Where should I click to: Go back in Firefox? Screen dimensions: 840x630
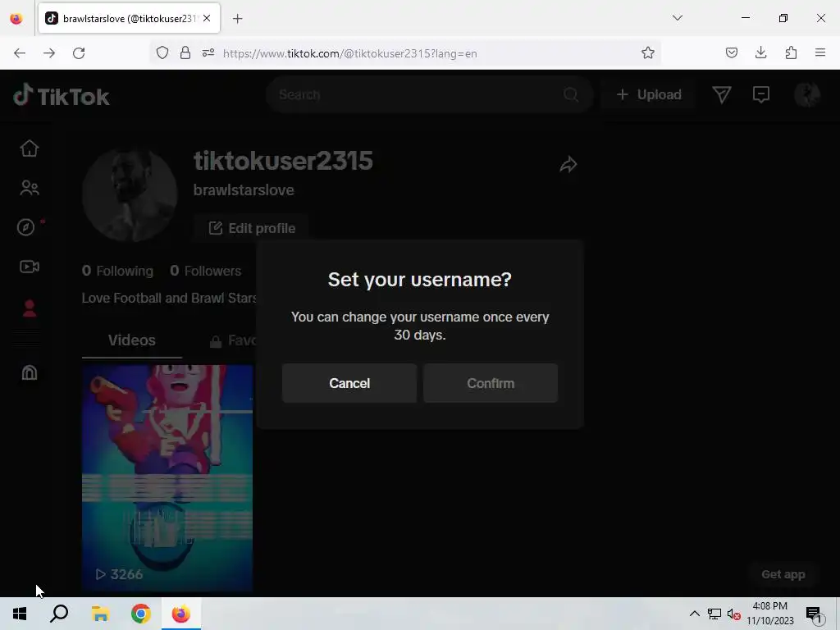coord(20,53)
